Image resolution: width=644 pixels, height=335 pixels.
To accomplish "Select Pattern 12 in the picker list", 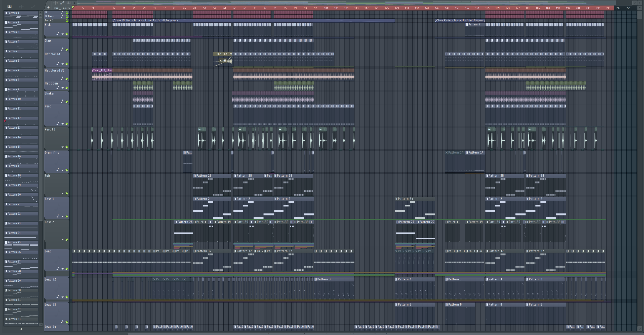I will [21, 120].
